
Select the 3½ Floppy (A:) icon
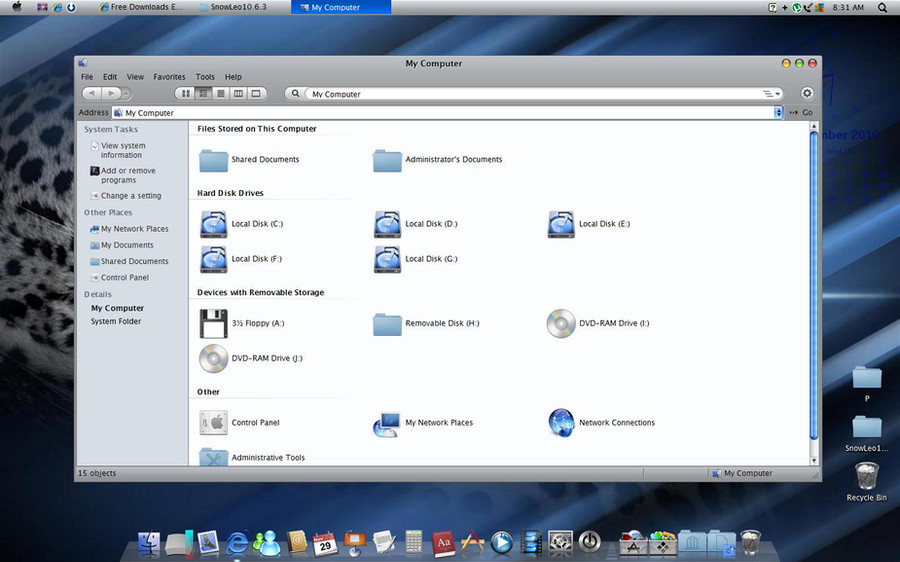(214, 324)
